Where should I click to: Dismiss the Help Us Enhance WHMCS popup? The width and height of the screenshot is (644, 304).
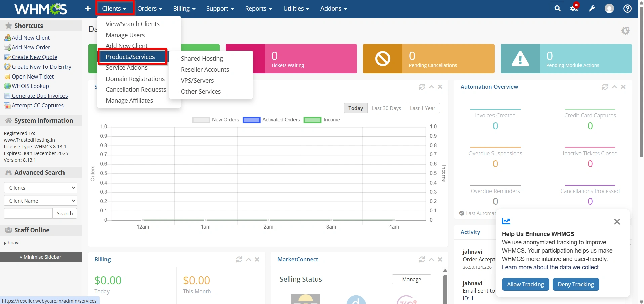[617, 222]
